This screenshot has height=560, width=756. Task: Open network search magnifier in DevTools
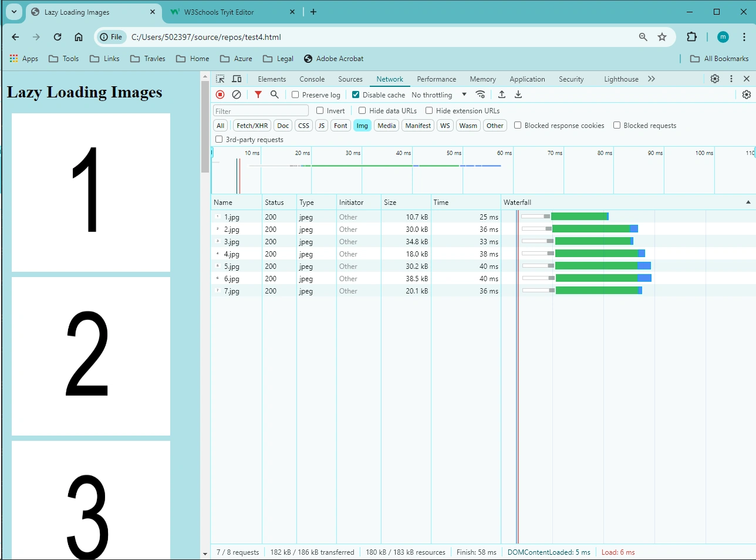pyautogui.click(x=274, y=95)
